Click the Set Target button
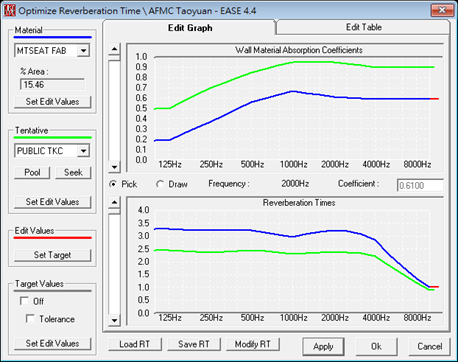This screenshot has width=458, height=362. coord(52,255)
